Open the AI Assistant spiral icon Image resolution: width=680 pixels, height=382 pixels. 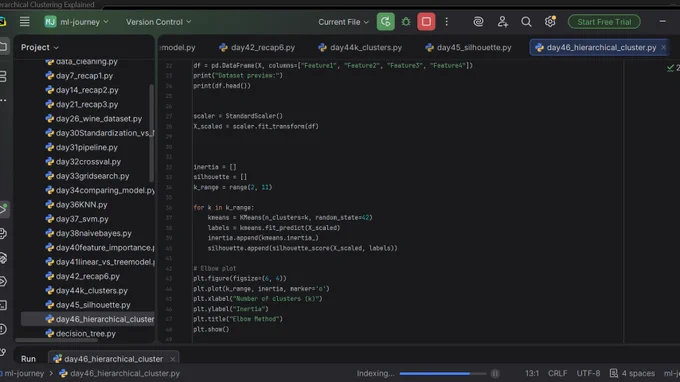tap(478, 22)
